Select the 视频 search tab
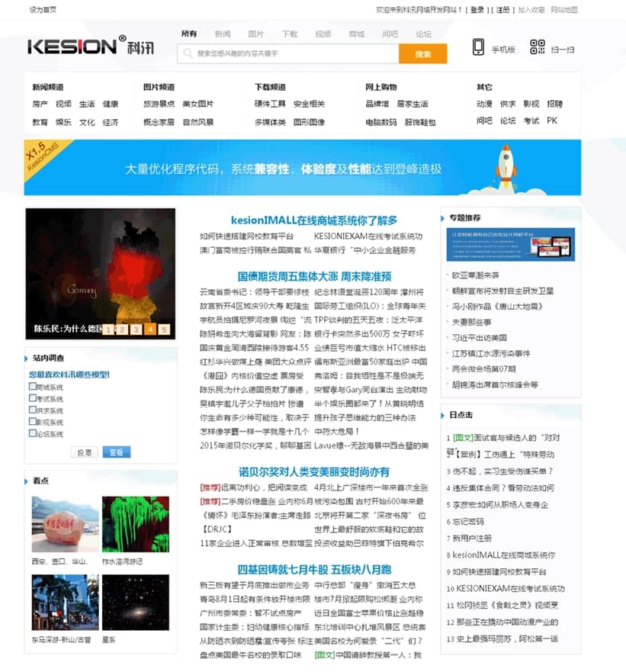Image resolution: width=626 pixels, height=672 pixels. click(323, 34)
